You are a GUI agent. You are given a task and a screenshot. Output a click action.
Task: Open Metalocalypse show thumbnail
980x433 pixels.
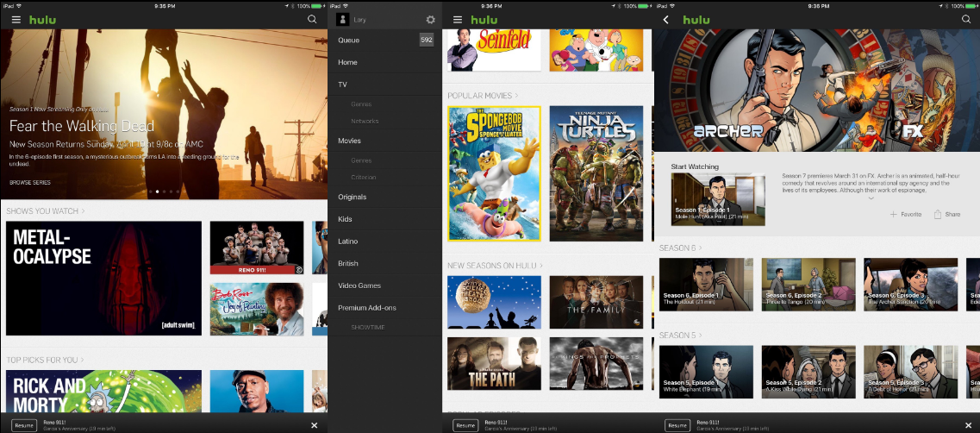pyautogui.click(x=103, y=279)
